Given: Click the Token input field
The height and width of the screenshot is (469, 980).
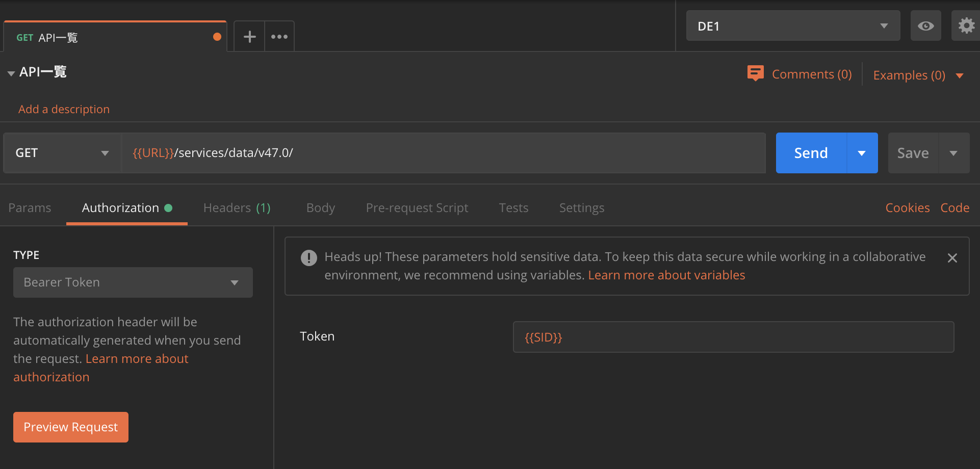Looking at the screenshot, I should 733,337.
